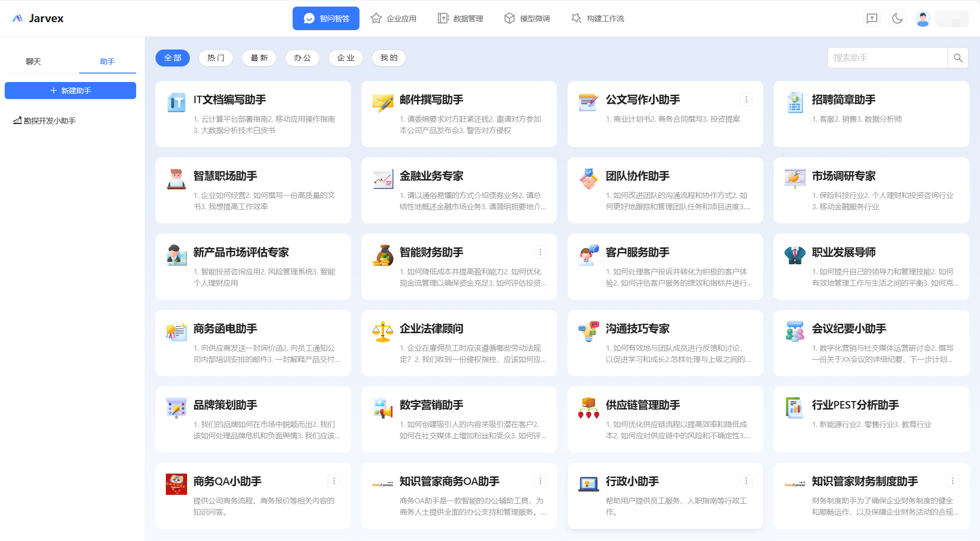This screenshot has width=980, height=541.
Task: Click the 邮件撰写助手 envelope icon
Action: click(383, 102)
